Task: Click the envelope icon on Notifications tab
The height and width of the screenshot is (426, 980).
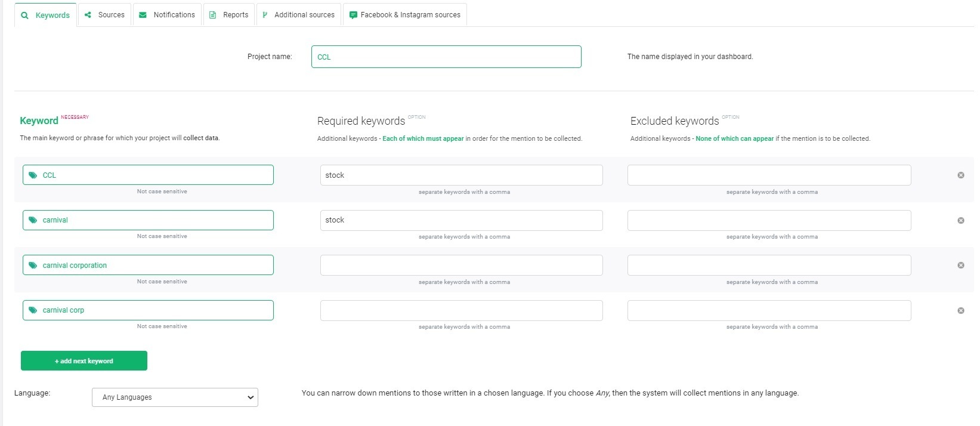Action: point(143,15)
